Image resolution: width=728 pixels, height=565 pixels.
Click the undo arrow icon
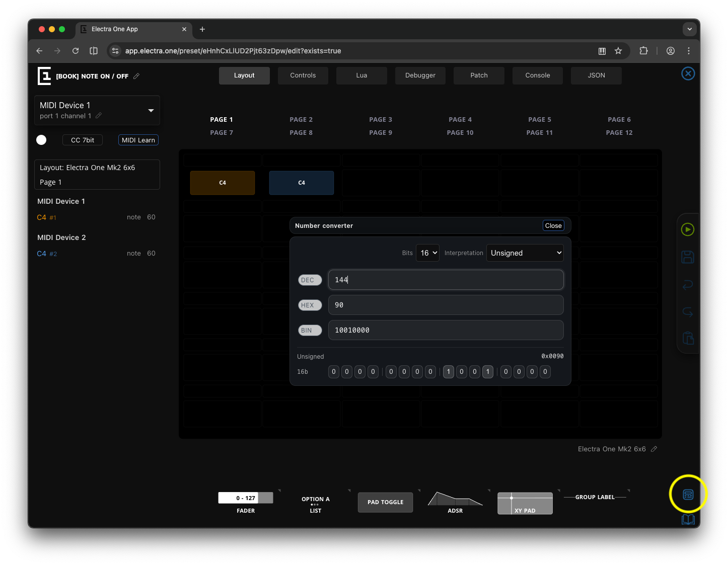pos(688,285)
